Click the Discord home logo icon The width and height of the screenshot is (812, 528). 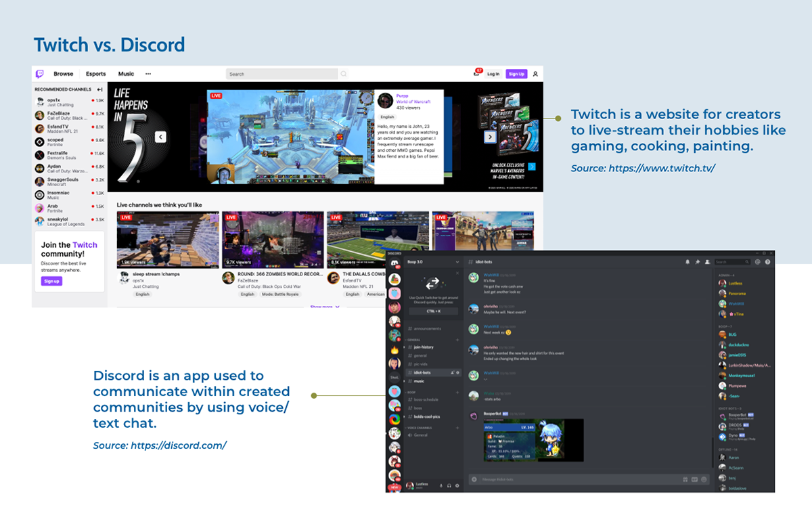[x=394, y=263]
